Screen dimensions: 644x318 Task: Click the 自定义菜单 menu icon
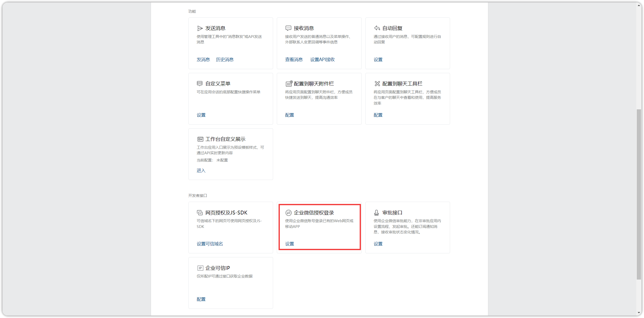click(199, 84)
